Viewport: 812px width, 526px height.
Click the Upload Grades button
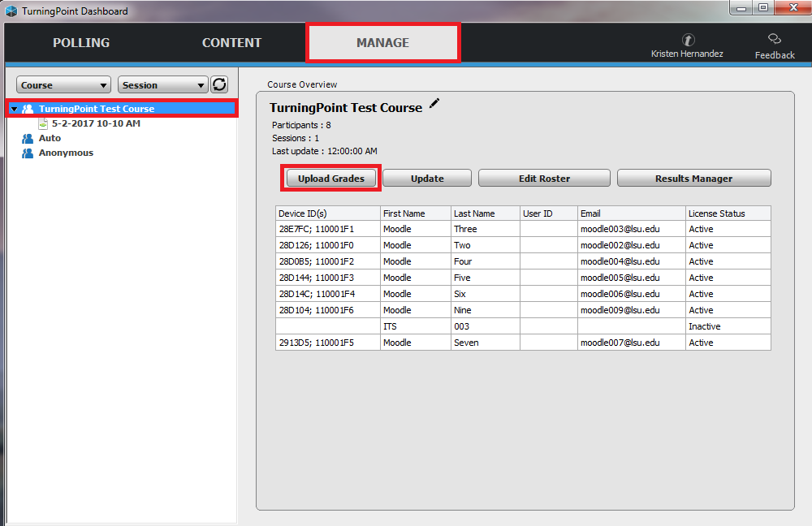[x=331, y=178]
